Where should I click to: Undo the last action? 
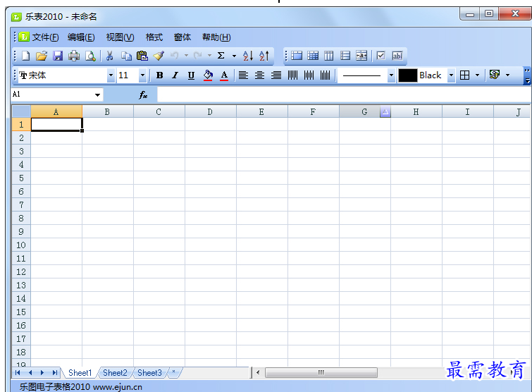coord(174,55)
